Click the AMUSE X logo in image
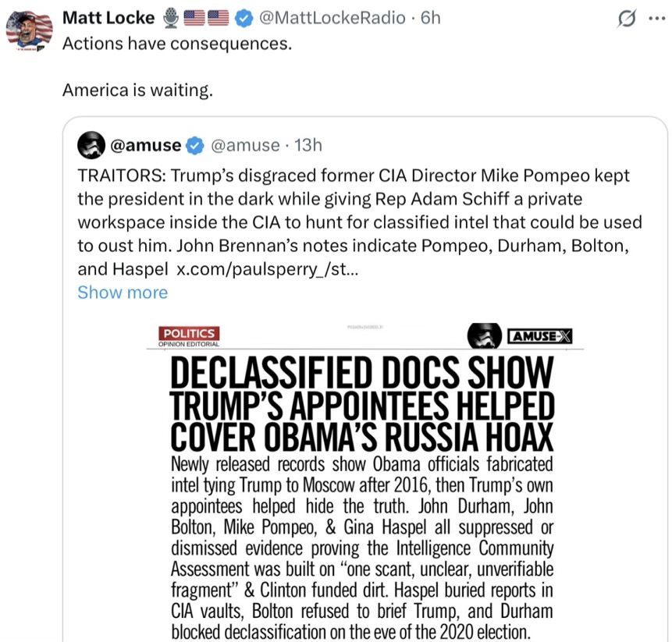 click(540, 336)
